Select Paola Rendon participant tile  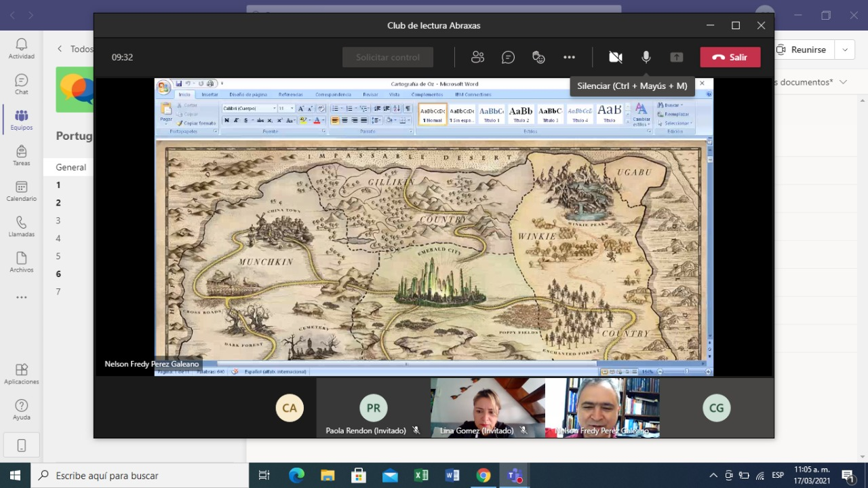pyautogui.click(x=373, y=408)
